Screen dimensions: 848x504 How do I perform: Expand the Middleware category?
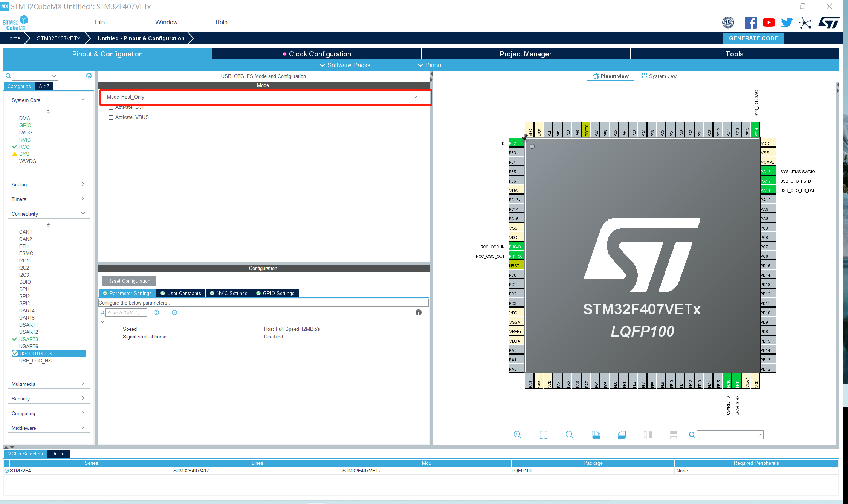pos(83,427)
